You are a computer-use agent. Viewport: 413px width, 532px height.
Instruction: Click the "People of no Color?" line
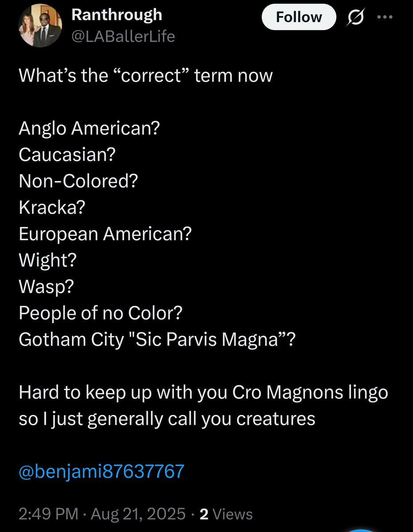(101, 313)
